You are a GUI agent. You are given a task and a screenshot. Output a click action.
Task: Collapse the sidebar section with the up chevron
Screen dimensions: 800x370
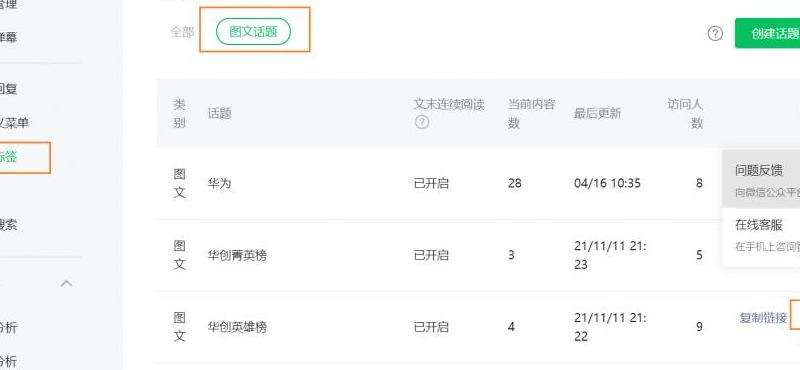(66, 283)
